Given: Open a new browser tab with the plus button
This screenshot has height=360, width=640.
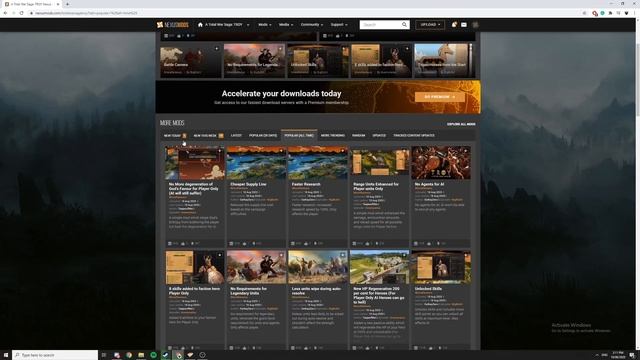Looking at the screenshot, I should coord(67,4).
